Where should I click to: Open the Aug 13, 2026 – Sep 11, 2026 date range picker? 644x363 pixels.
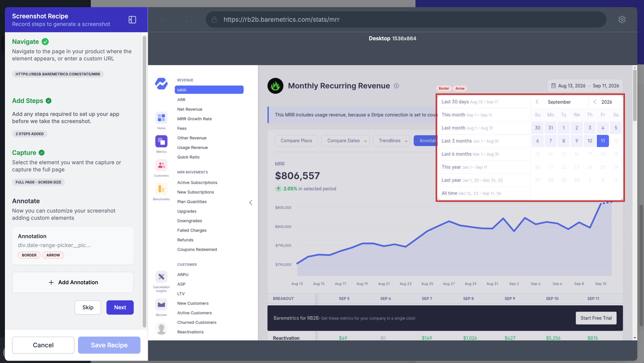click(585, 86)
